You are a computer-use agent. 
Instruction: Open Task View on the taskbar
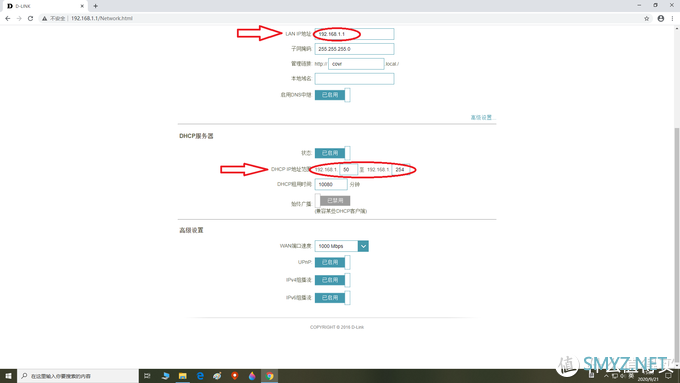[147, 376]
